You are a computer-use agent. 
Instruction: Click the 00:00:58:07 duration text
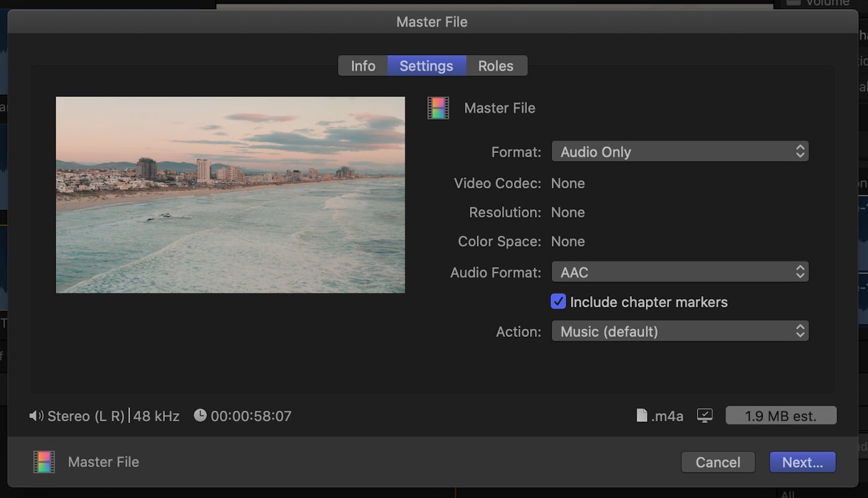point(251,416)
